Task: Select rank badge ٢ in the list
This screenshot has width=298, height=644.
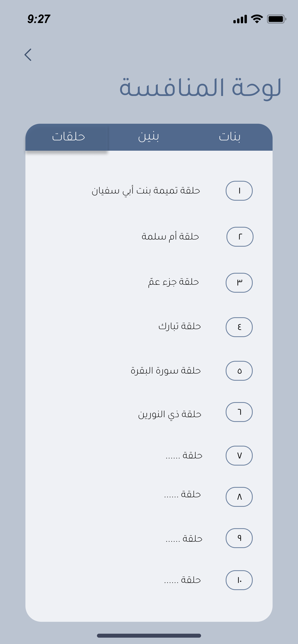Action: click(x=240, y=237)
